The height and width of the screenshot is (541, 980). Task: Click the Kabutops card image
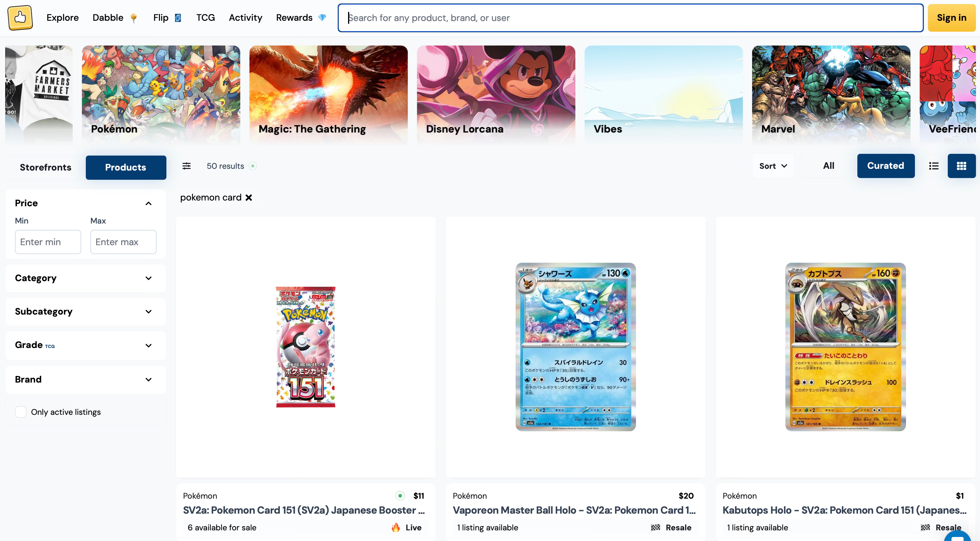point(845,347)
